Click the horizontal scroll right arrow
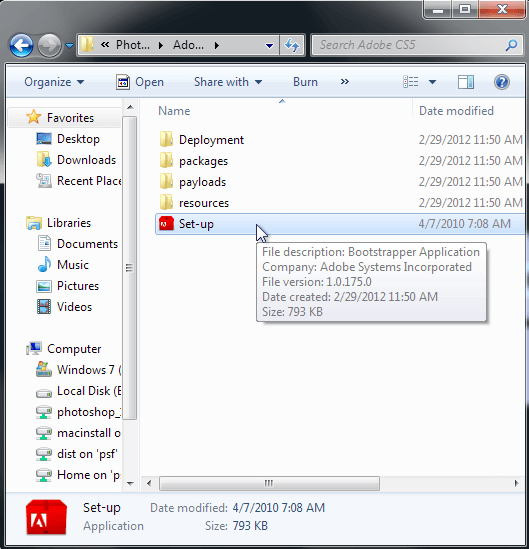529x549 pixels. point(516,484)
